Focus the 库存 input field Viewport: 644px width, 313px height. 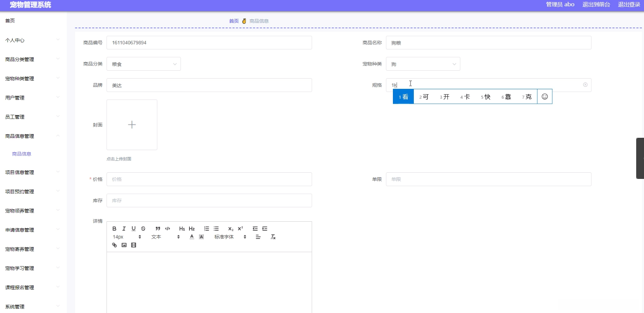(x=209, y=201)
